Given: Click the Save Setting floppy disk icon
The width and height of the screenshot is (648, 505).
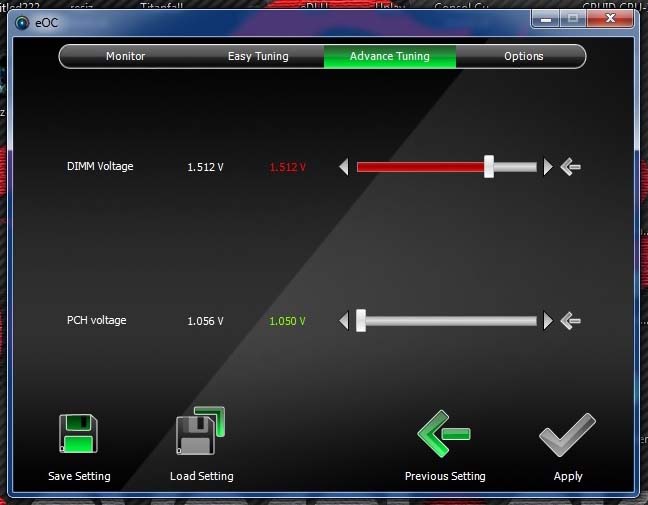Looking at the screenshot, I should pyautogui.click(x=78, y=434).
